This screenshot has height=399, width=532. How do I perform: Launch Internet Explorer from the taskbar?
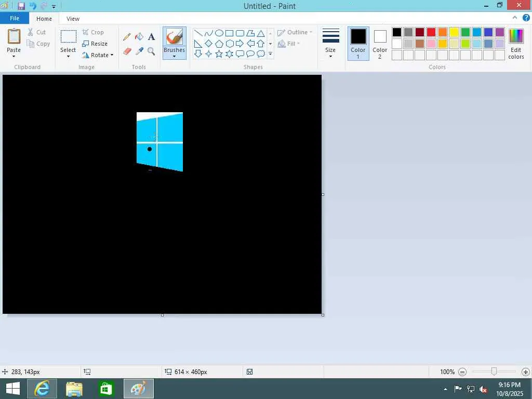[42, 389]
